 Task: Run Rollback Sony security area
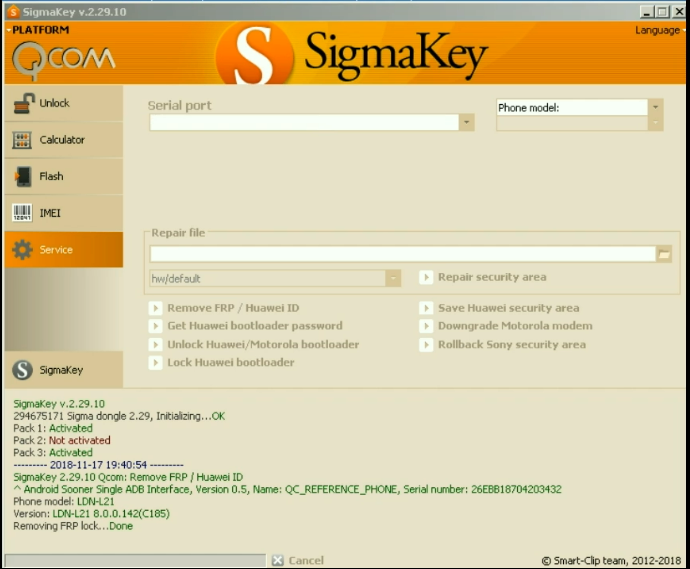[512, 345]
